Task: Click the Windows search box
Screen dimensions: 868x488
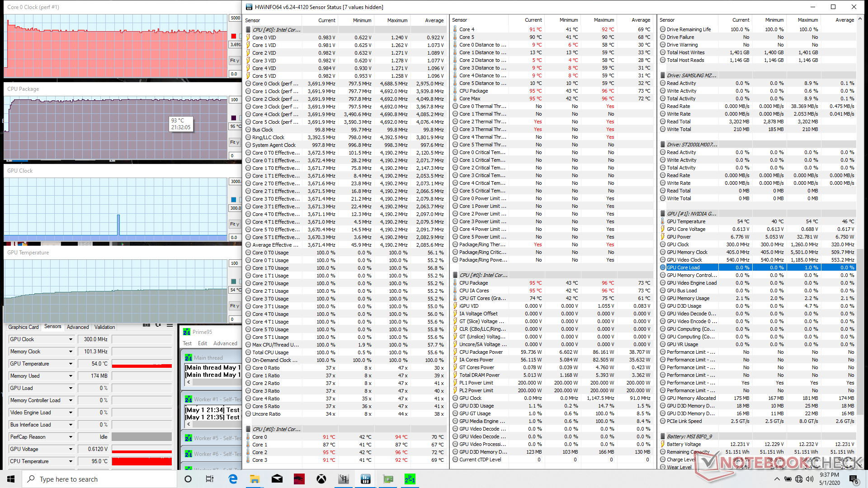Action: click(x=99, y=479)
